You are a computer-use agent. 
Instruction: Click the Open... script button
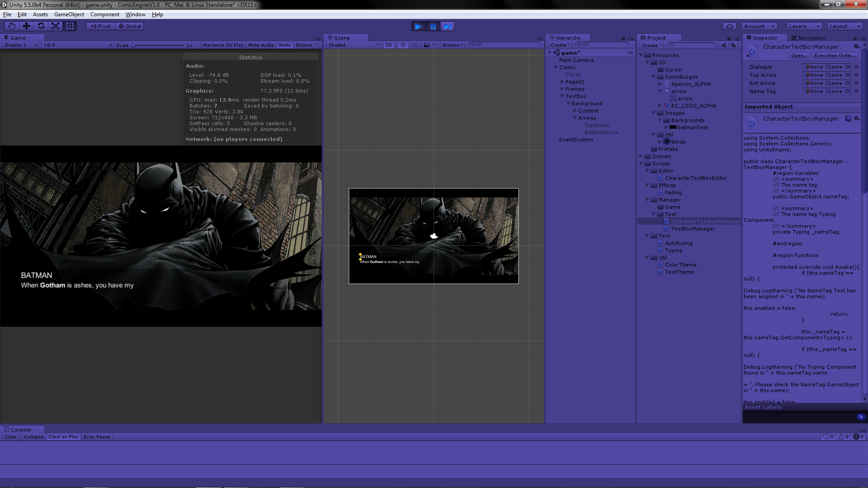799,56
